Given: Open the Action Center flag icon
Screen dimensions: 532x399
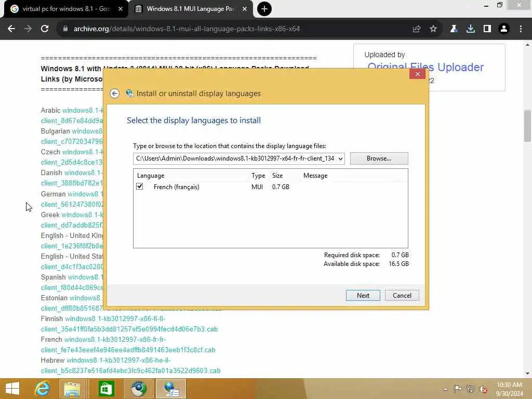Looking at the screenshot, I should click(458, 389).
